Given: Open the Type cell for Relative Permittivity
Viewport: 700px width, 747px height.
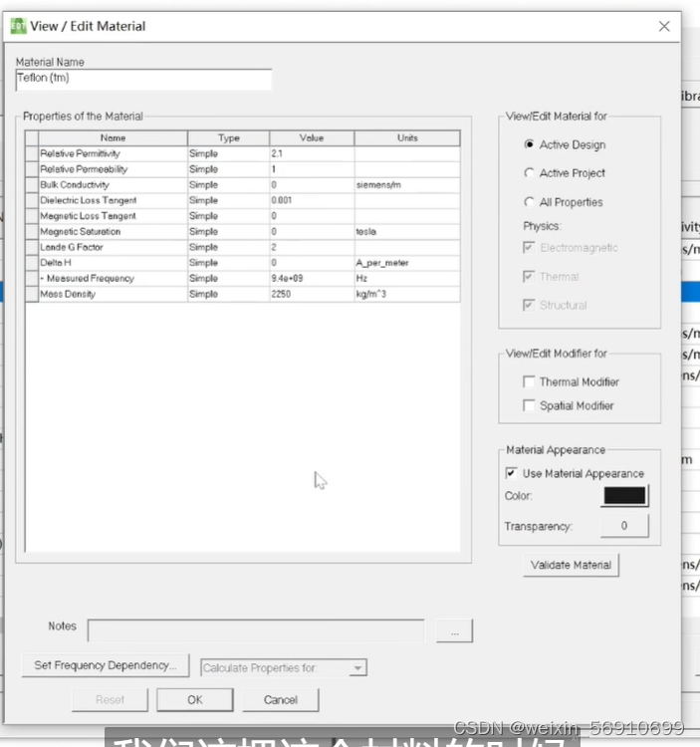Looking at the screenshot, I should click(229, 153).
